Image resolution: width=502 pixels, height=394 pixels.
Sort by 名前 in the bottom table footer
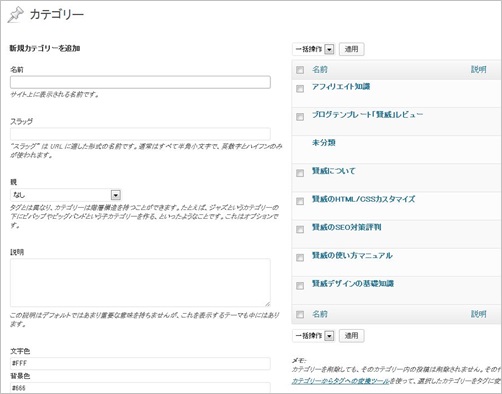tap(320, 314)
